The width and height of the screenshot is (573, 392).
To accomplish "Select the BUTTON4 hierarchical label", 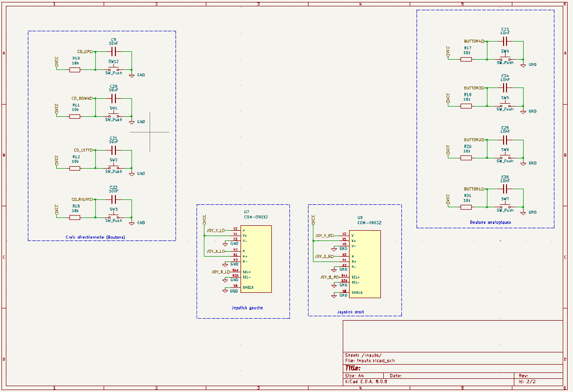I will tap(474, 41).
